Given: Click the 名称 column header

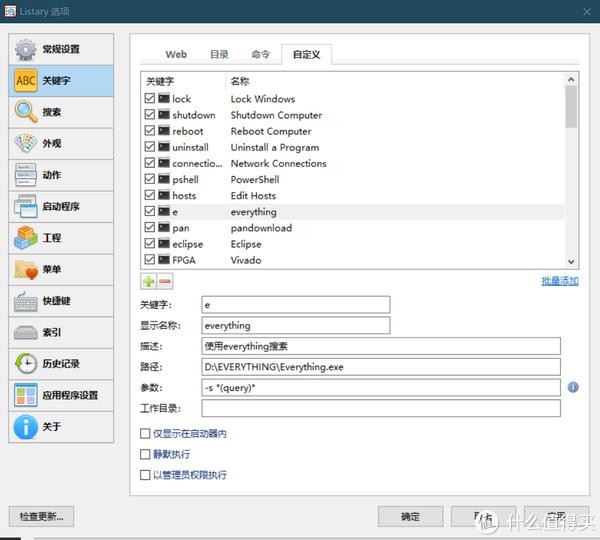Looking at the screenshot, I should click(x=240, y=81).
